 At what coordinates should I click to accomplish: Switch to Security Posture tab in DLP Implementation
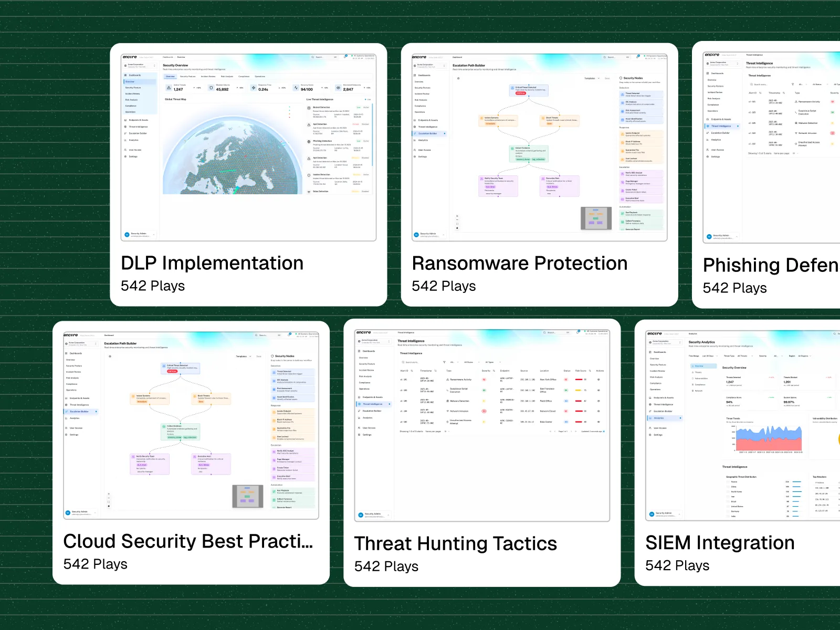click(x=187, y=77)
